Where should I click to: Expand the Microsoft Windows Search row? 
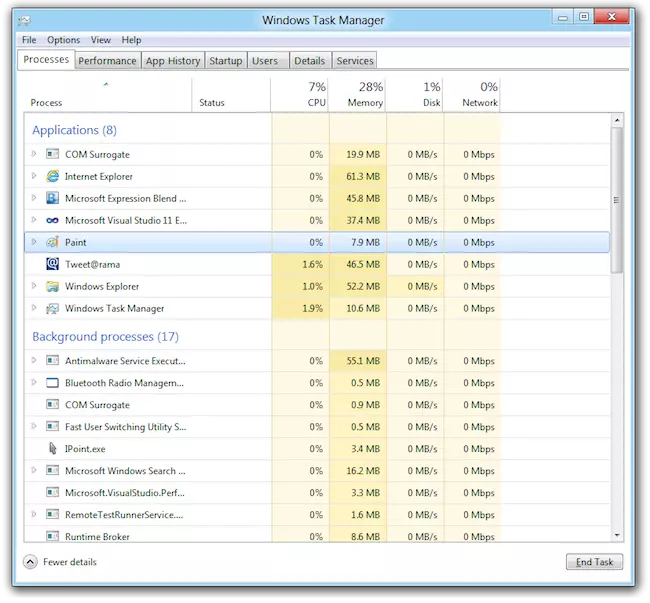click(x=34, y=470)
